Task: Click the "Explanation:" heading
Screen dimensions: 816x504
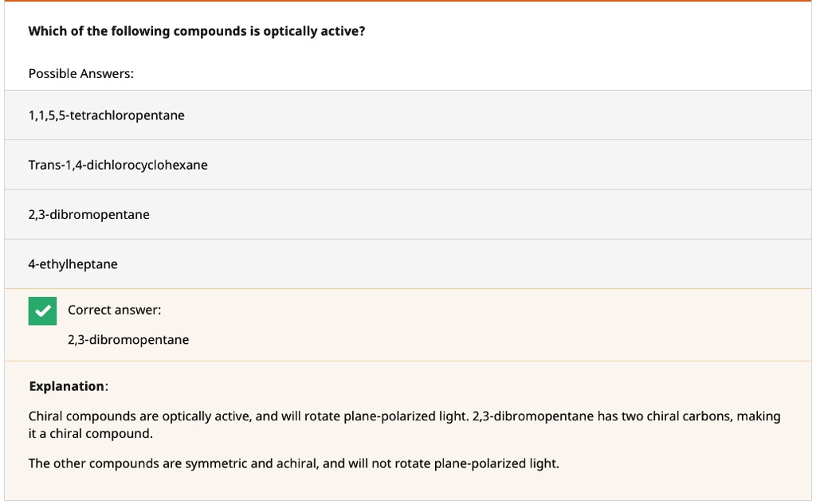Action: [x=68, y=386]
